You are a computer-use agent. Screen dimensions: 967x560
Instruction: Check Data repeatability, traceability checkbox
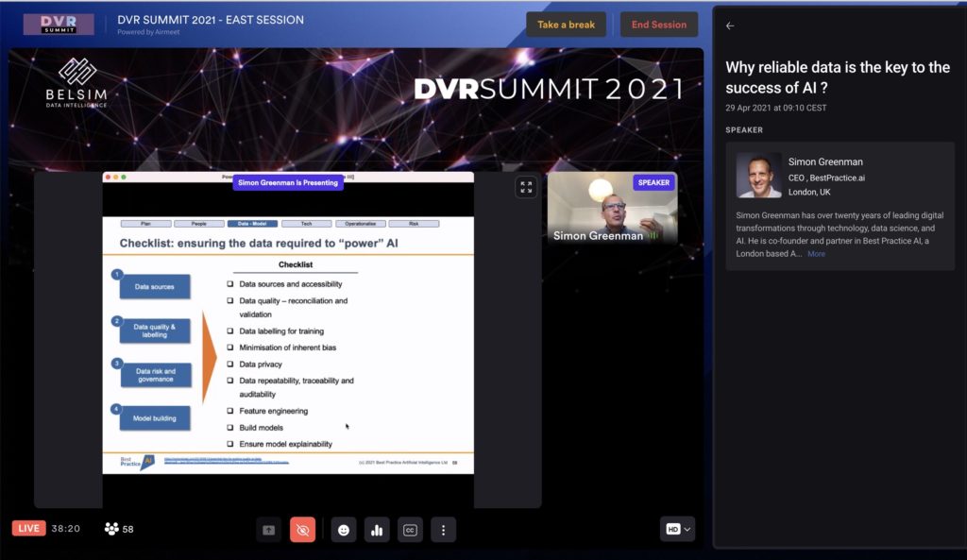(230, 382)
